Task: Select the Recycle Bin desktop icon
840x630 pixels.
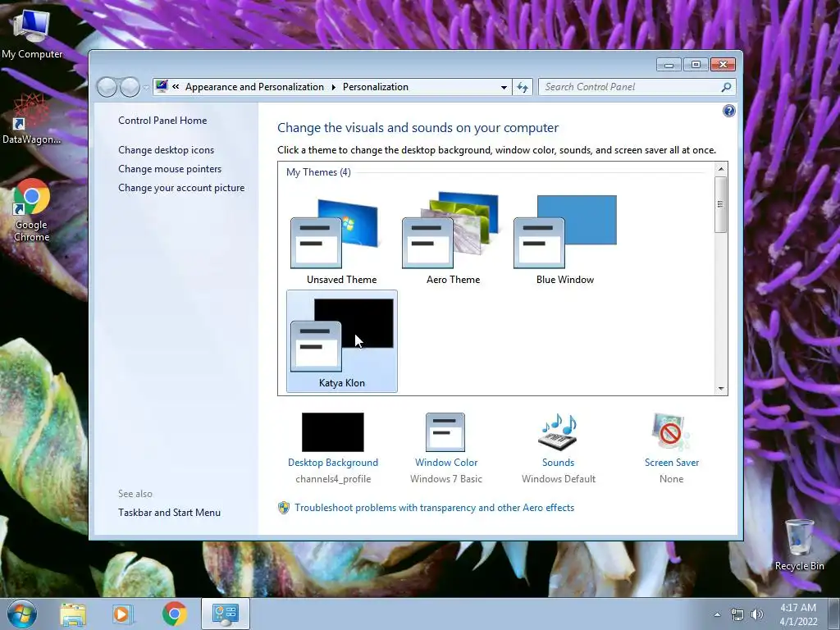Action: [799, 546]
